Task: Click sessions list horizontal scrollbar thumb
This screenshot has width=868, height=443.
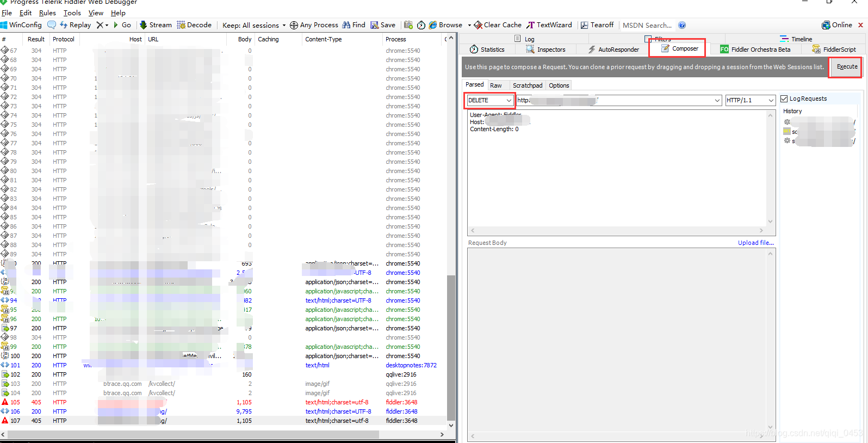Action: click(x=193, y=434)
